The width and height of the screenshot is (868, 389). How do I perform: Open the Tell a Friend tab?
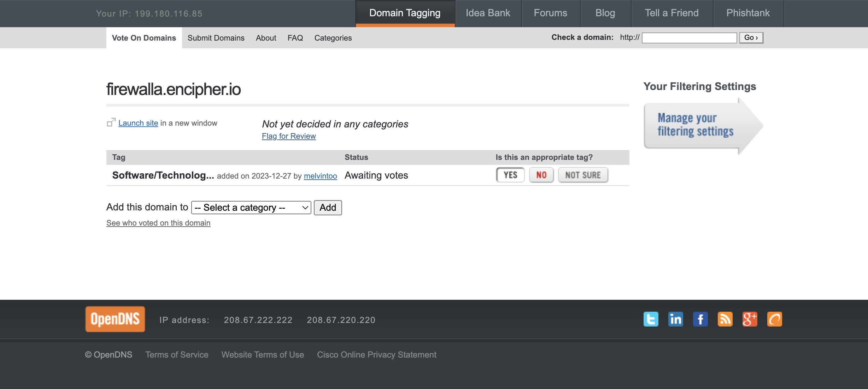(x=672, y=13)
